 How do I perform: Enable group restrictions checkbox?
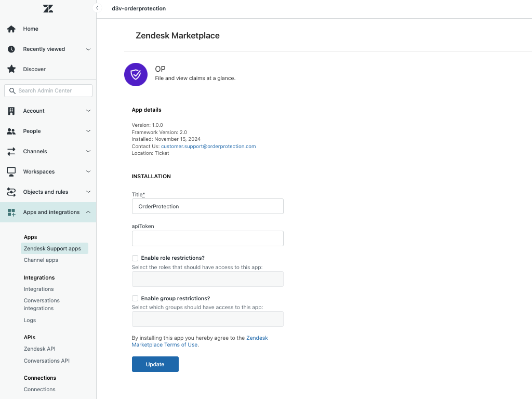pos(135,299)
